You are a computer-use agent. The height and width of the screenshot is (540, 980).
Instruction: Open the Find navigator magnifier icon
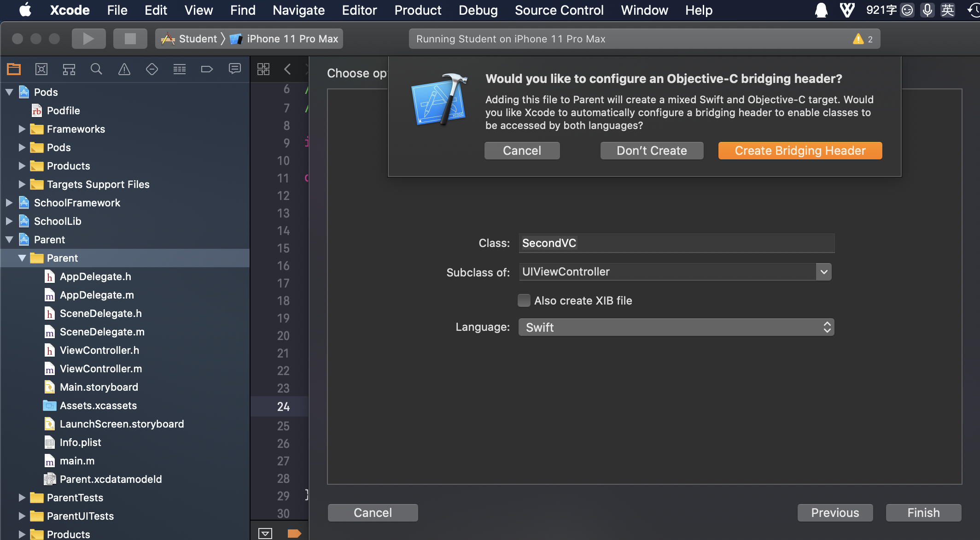(x=96, y=69)
